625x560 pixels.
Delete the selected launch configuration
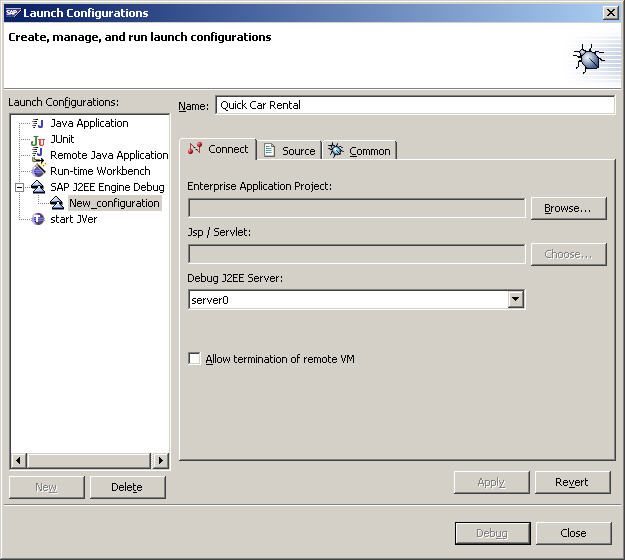[x=127, y=487]
